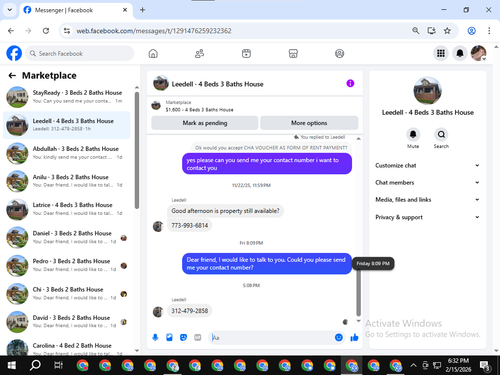Send a thumbs-up like
500x375 pixels.
point(354,338)
